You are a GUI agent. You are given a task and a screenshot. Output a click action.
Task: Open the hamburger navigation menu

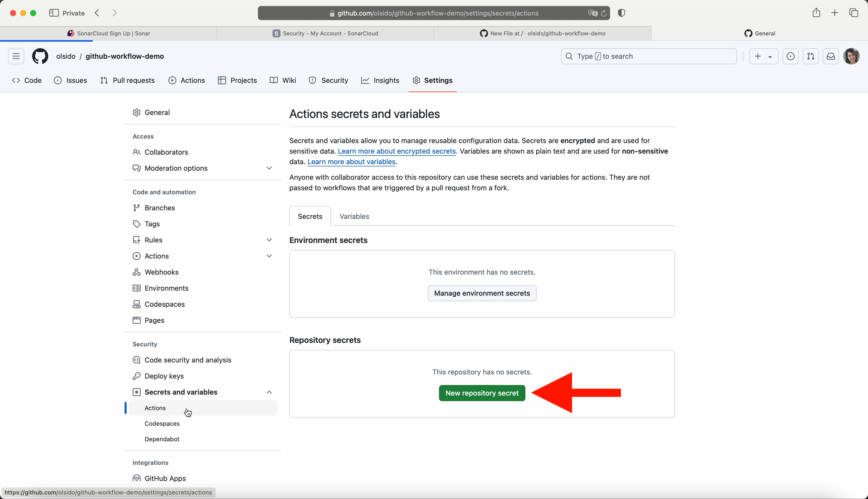click(16, 56)
